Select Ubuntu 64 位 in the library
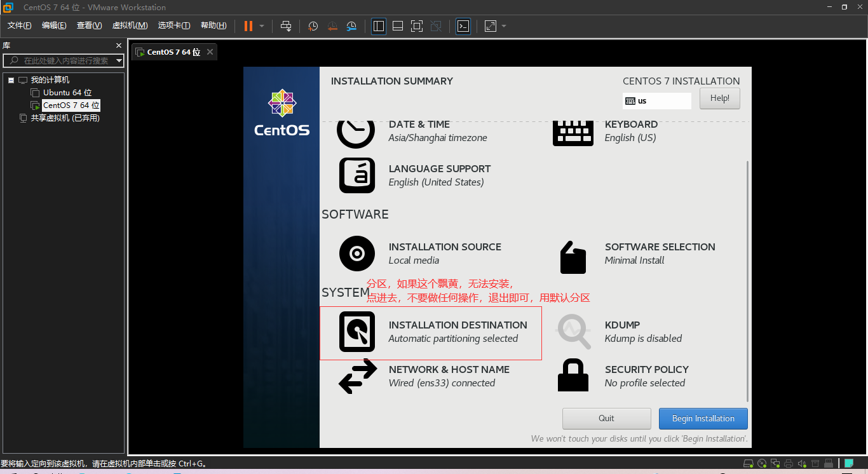 (67, 93)
